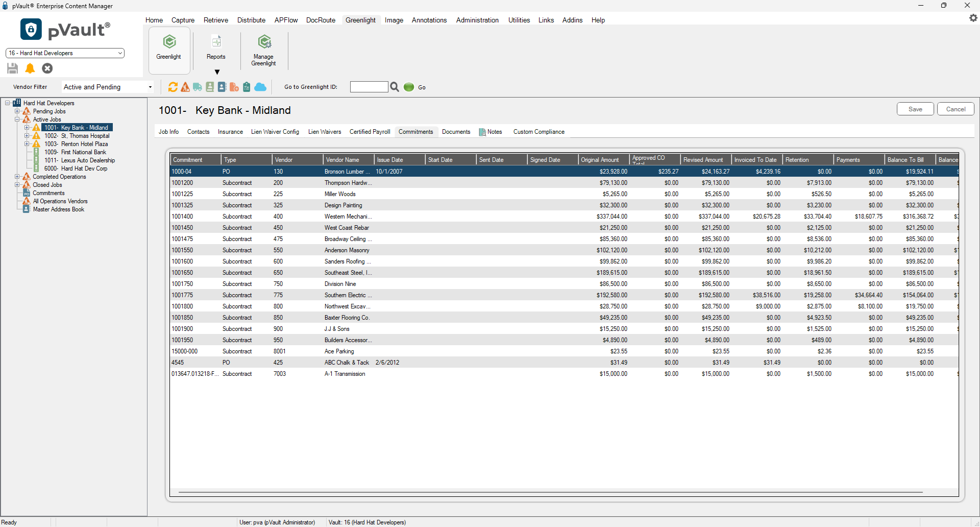This screenshot has height=527, width=980.
Task: Switch to the Certified Payroll tab
Action: (370, 132)
